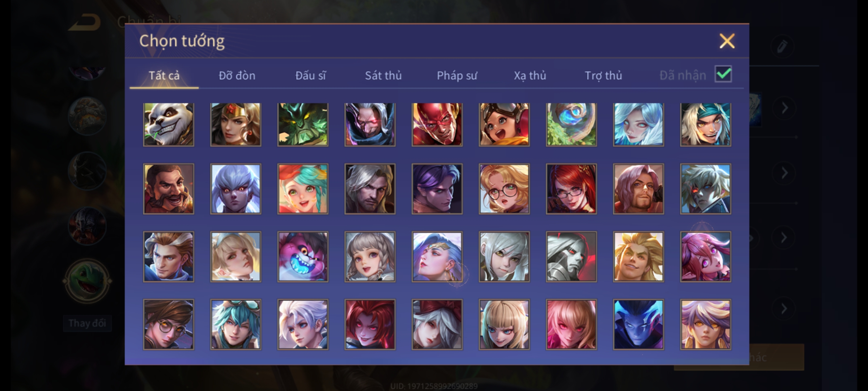Open the Đấu sĩ tab
This screenshot has height=391, width=868.
(310, 75)
